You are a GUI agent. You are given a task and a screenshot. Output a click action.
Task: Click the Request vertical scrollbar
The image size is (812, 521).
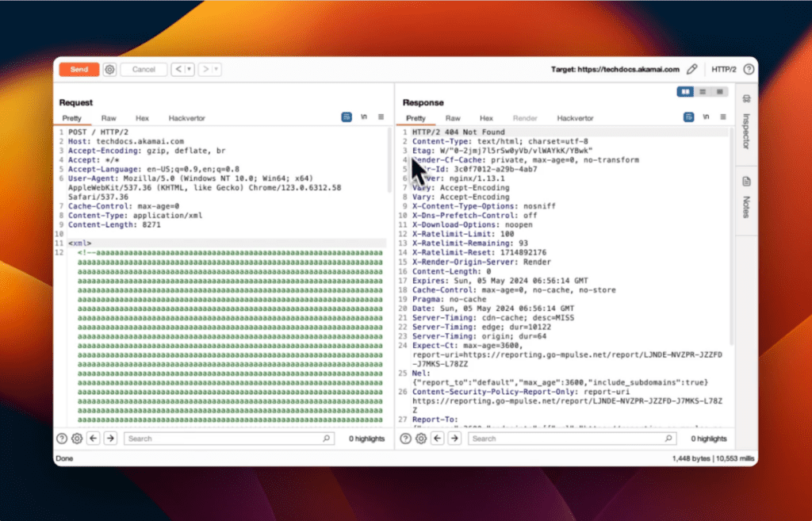tap(389, 160)
